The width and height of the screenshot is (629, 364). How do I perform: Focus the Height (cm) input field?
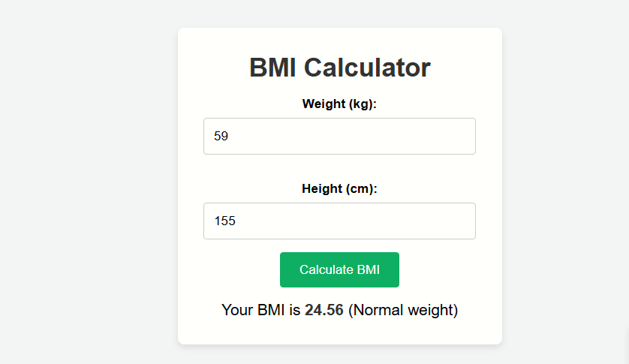[x=339, y=221]
